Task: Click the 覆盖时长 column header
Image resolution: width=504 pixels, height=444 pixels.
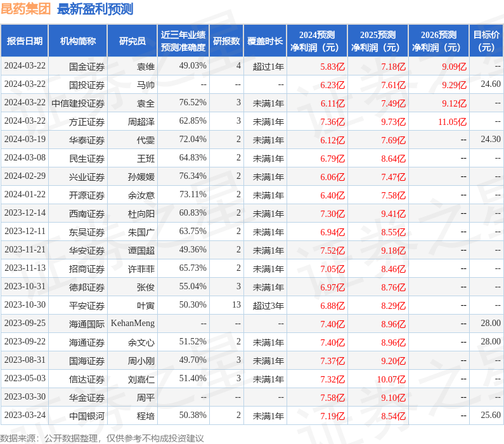Action: coord(265,41)
